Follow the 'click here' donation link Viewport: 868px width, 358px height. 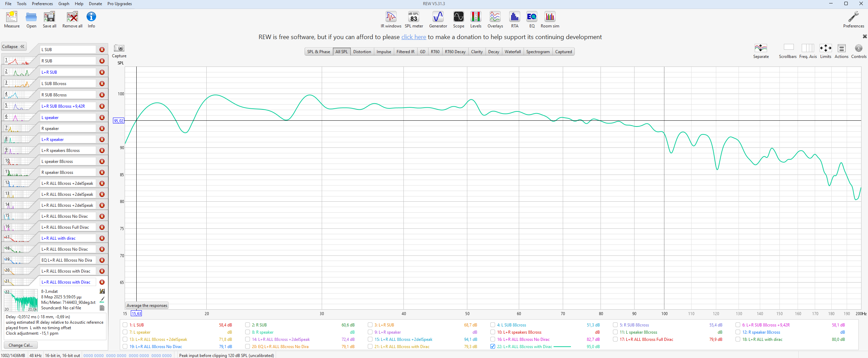click(413, 37)
